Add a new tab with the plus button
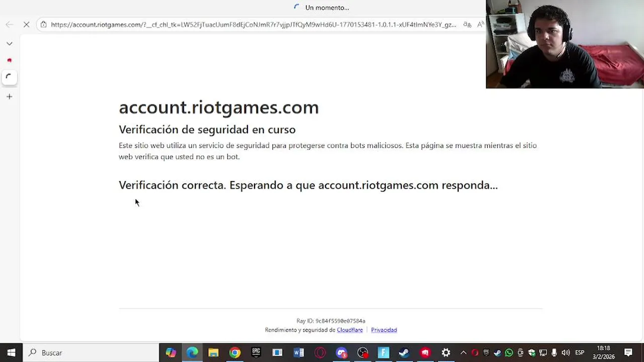The height and width of the screenshot is (362, 644). point(9,97)
